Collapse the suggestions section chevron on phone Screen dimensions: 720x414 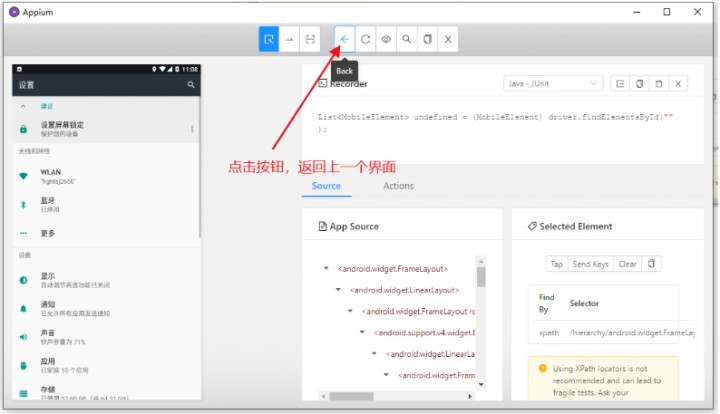[23, 106]
